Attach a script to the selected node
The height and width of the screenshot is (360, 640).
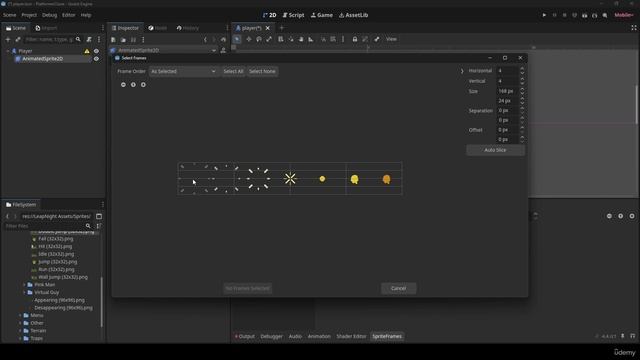tap(89, 40)
